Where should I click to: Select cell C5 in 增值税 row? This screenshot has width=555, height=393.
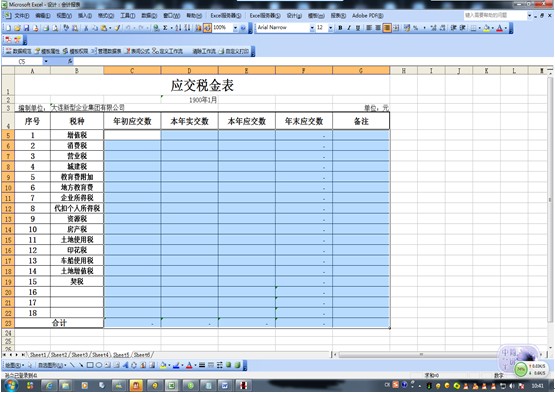point(132,135)
